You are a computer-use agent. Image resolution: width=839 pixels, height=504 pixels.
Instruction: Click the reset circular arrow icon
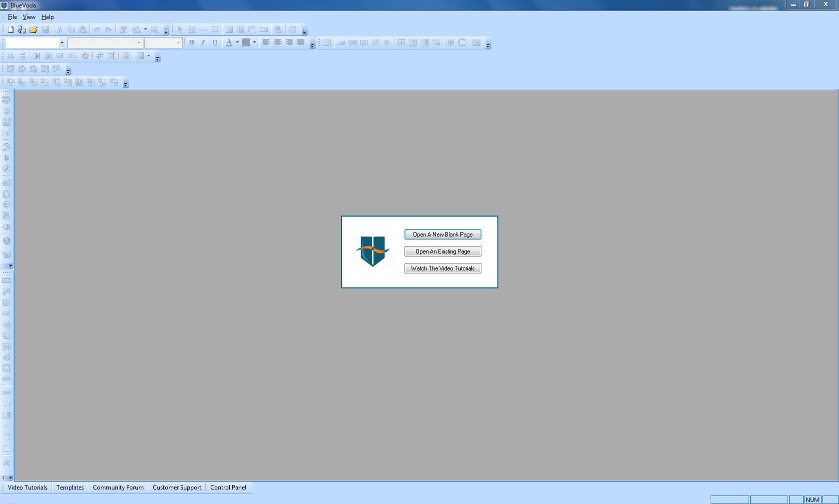click(x=462, y=42)
